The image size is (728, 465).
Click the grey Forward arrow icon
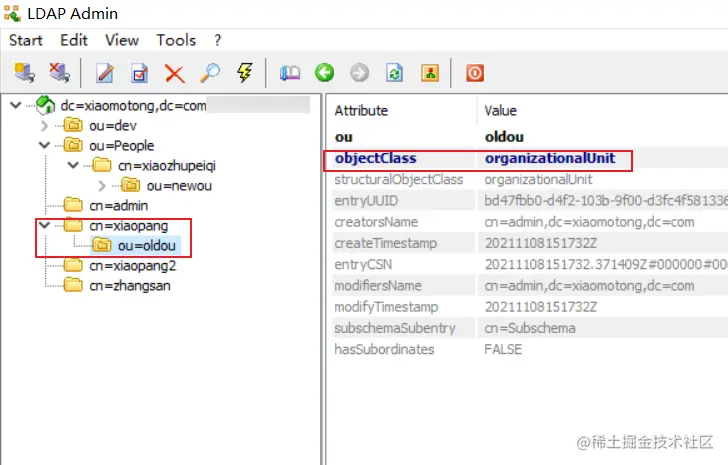pos(359,73)
